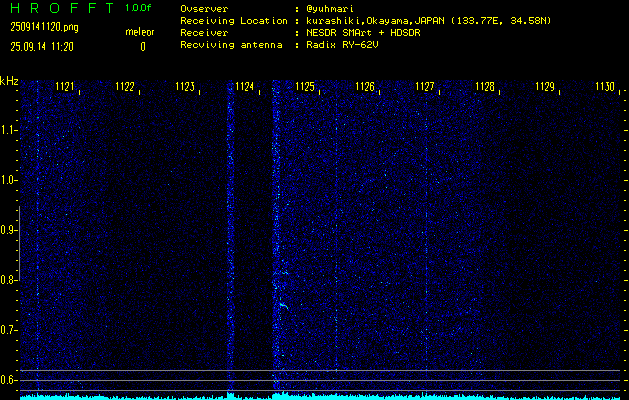Click the 1121 time marker
The height and width of the screenshot is (400, 629).
tap(65, 87)
